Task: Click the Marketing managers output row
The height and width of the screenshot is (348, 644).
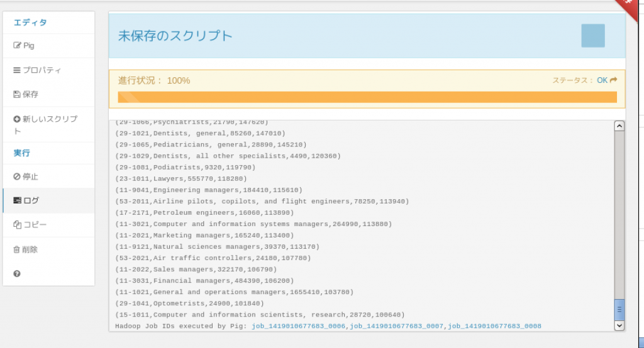Action: (x=204, y=236)
